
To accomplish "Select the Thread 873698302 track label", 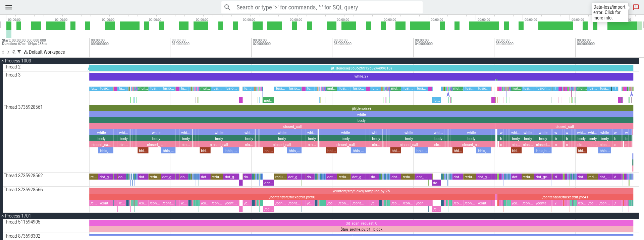I will tap(22, 236).
